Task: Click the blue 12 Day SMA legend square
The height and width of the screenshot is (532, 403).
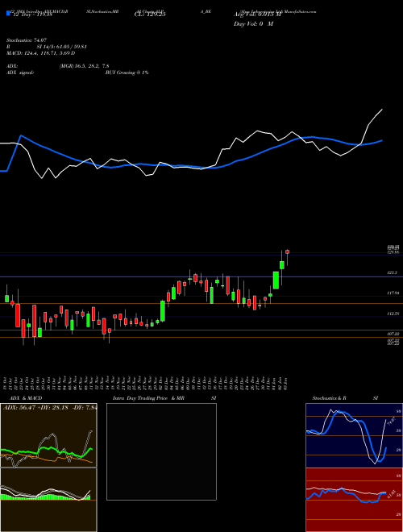Action: 9,14
